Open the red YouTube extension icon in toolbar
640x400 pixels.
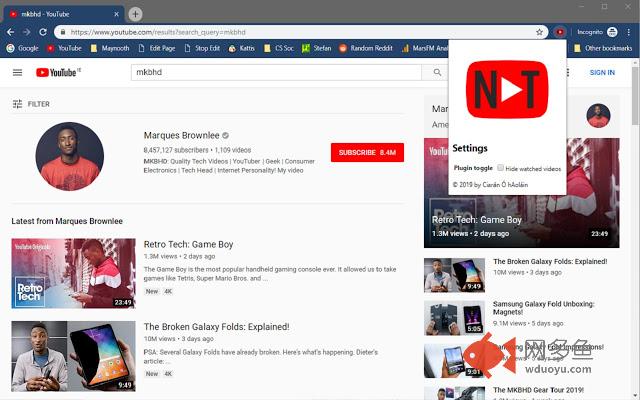(560, 32)
